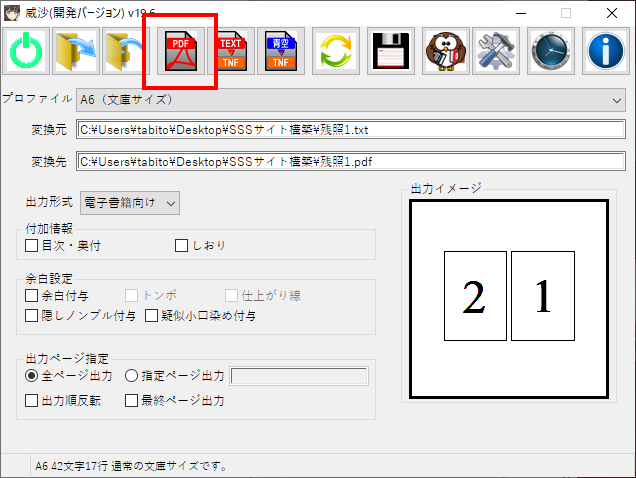Click page 2 in the 出力イメージ preview
Screen dimensions: 636x478
(x=475, y=296)
